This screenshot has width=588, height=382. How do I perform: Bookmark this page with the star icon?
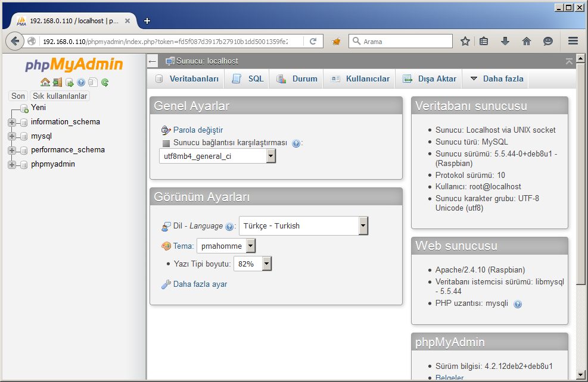coord(465,41)
